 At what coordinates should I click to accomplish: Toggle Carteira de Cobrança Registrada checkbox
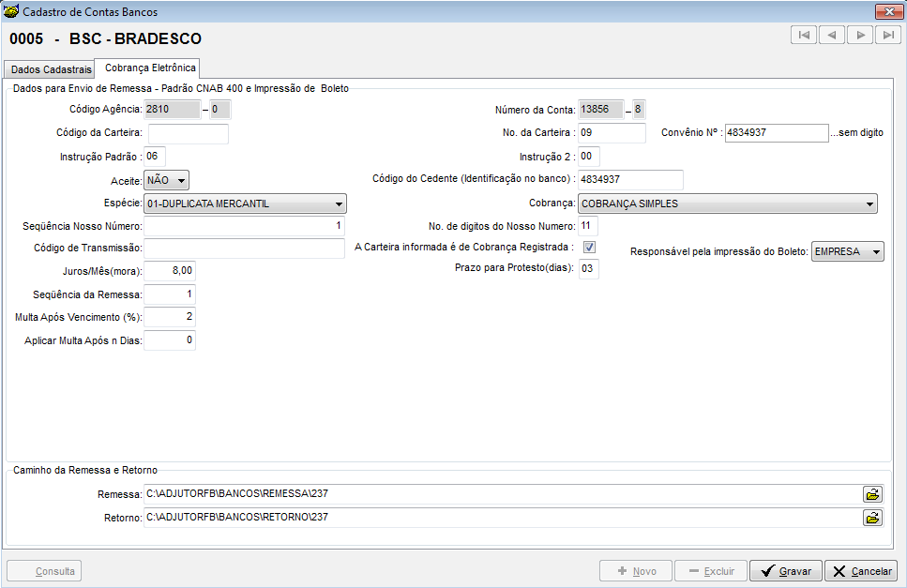(589, 248)
